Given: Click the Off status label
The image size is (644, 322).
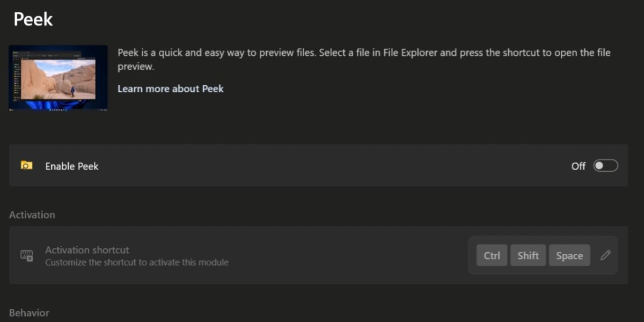Looking at the screenshot, I should click(x=578, y=166).
